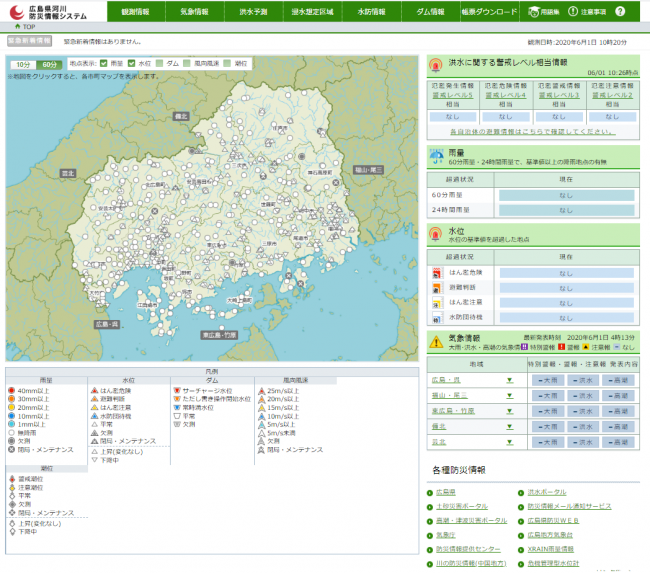Viewport: 650px width, 573px height.
Task: Open the 帳票ダウンロード menu
Action: 490,12
